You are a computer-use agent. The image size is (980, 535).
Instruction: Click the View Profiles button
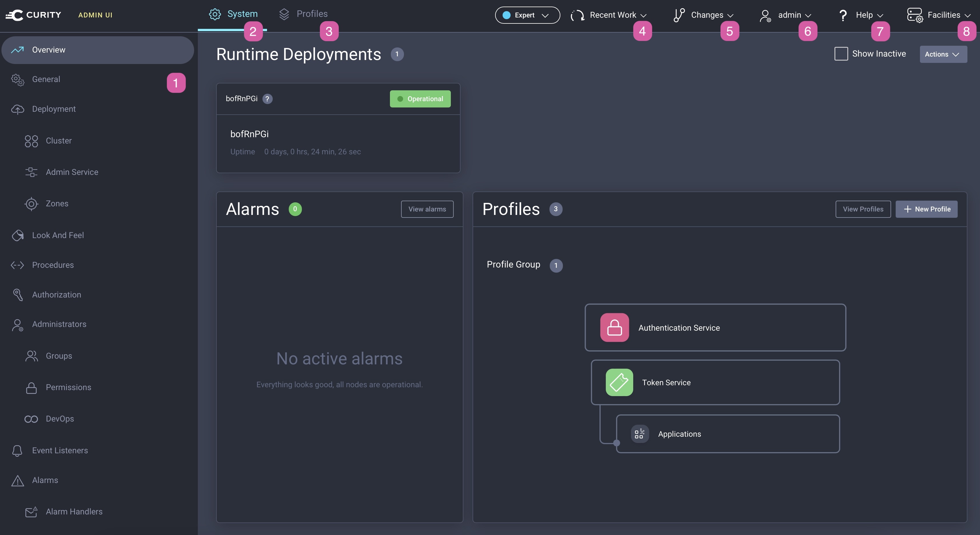point(863,209)
